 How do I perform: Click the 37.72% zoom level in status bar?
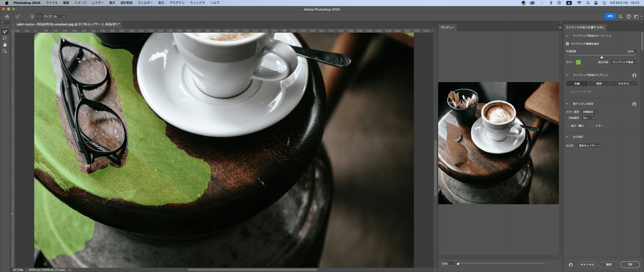(18, 269)
